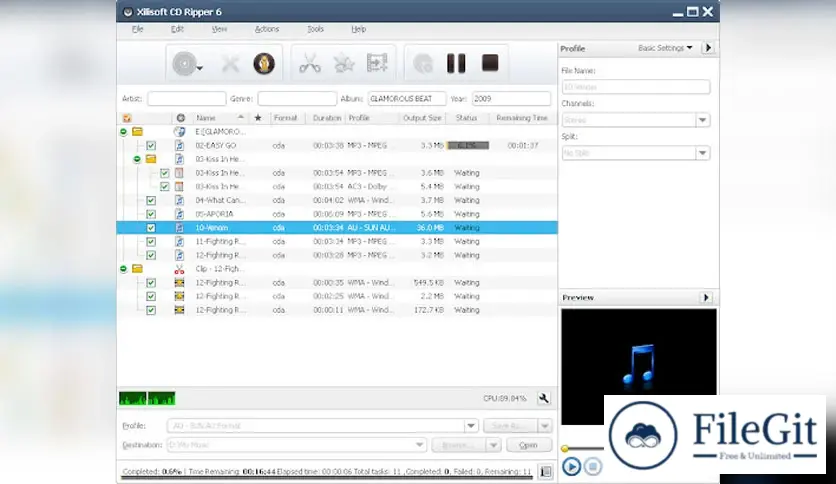Click the Album field GLAMOROUS BEAT
This screenshot has height=484, width=836.
[x=407, y=99]
